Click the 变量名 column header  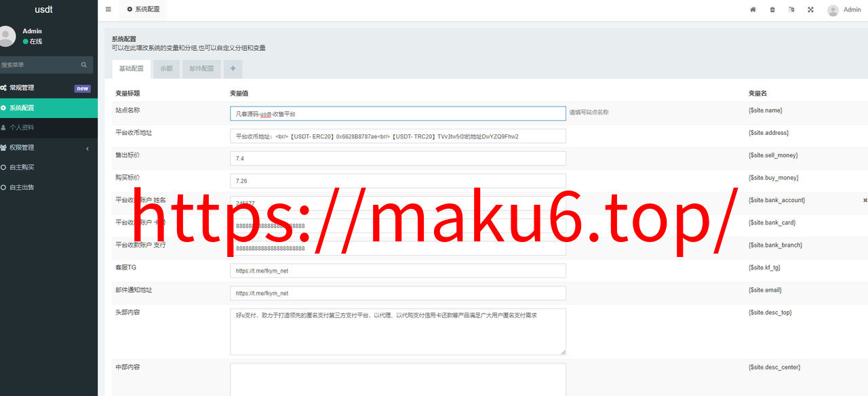[x=757, y=94]
